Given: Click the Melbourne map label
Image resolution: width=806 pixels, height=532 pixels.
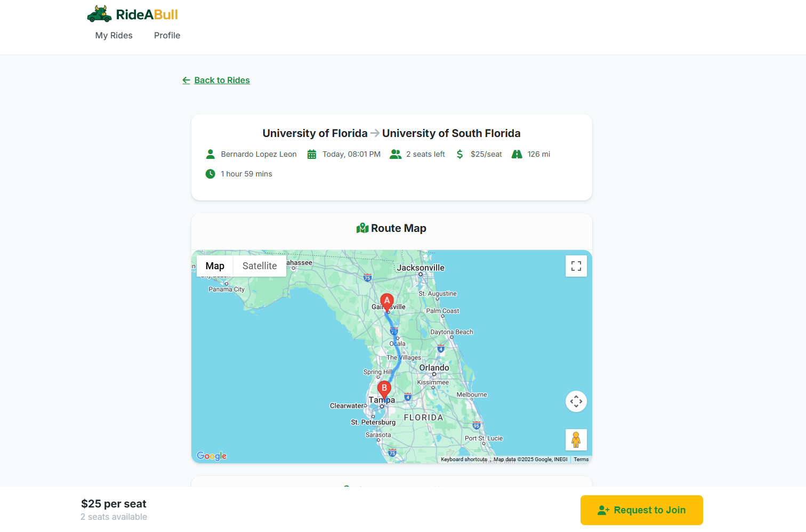Looking at the screenshot, I should click(x=472, y=395).
